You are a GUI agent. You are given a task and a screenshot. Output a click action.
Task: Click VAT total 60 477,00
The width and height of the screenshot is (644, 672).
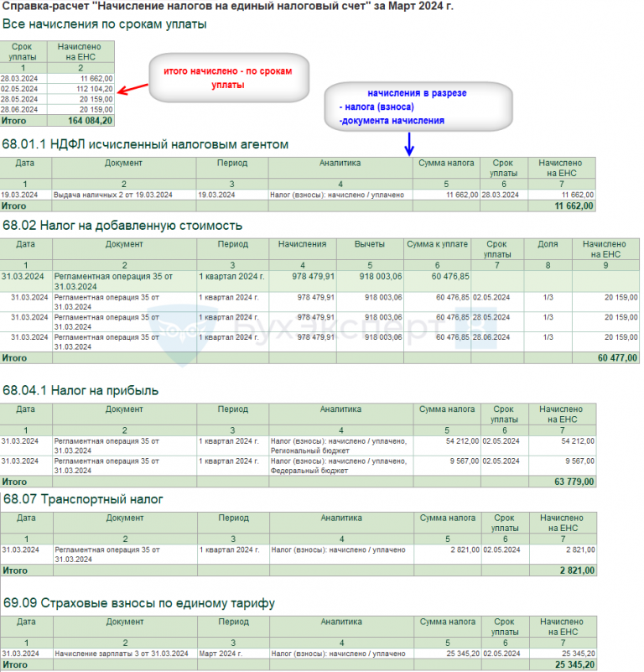tap(617, 358)
